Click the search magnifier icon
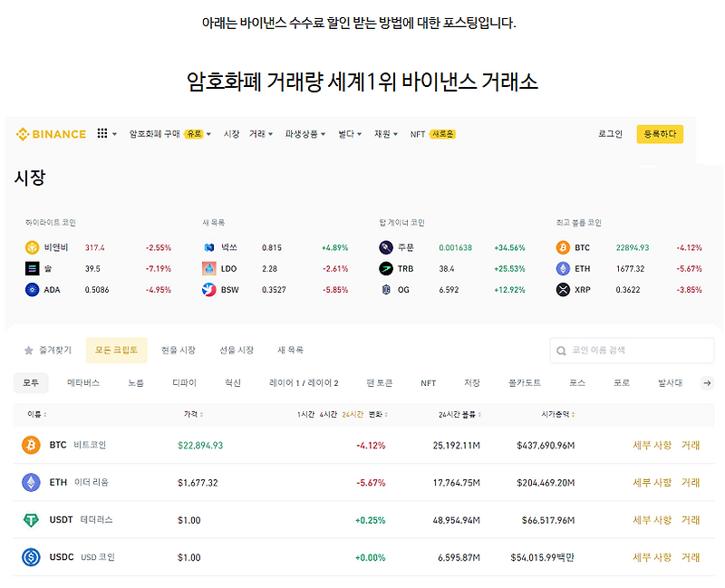 coord(561,351)
